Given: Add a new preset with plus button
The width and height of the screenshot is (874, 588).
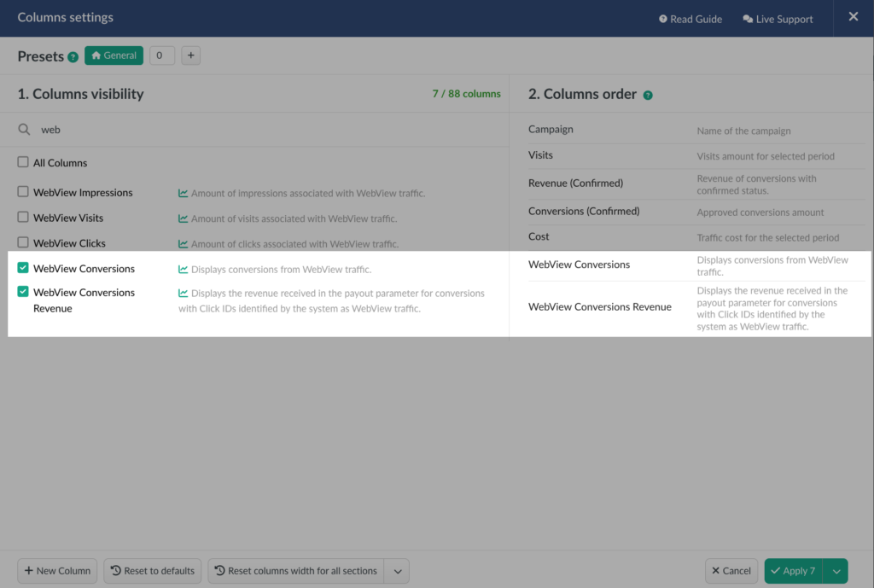Looking at the screenshot, I should pos(190,55).
